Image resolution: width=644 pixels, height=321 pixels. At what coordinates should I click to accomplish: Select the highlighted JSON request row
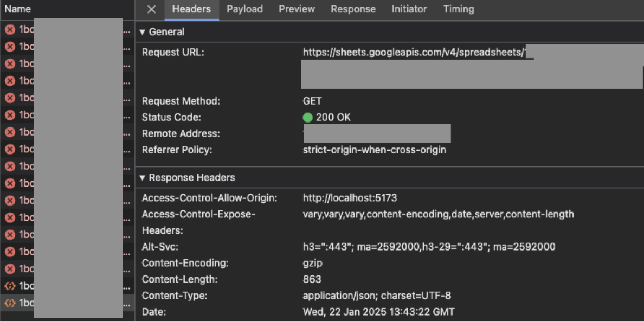click(x=67, y=303)
